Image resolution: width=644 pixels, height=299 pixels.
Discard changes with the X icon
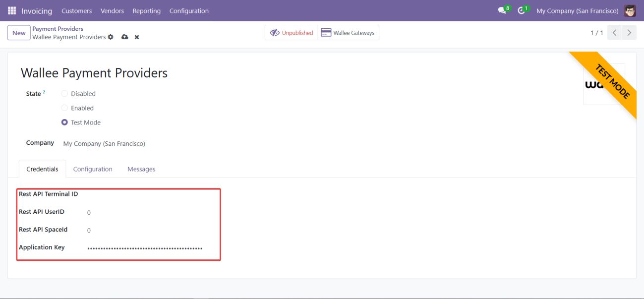point(137,37)
